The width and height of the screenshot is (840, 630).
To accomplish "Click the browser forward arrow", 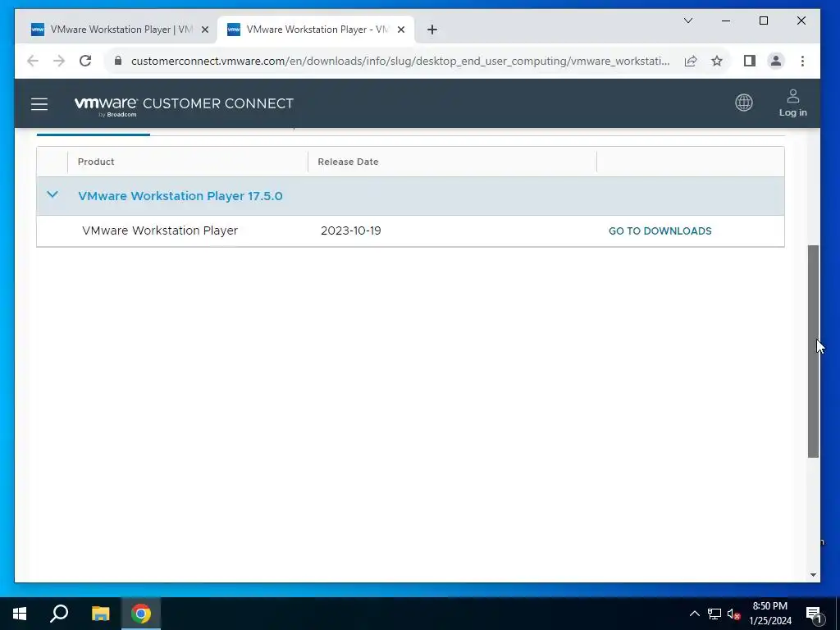I will 59,61.
